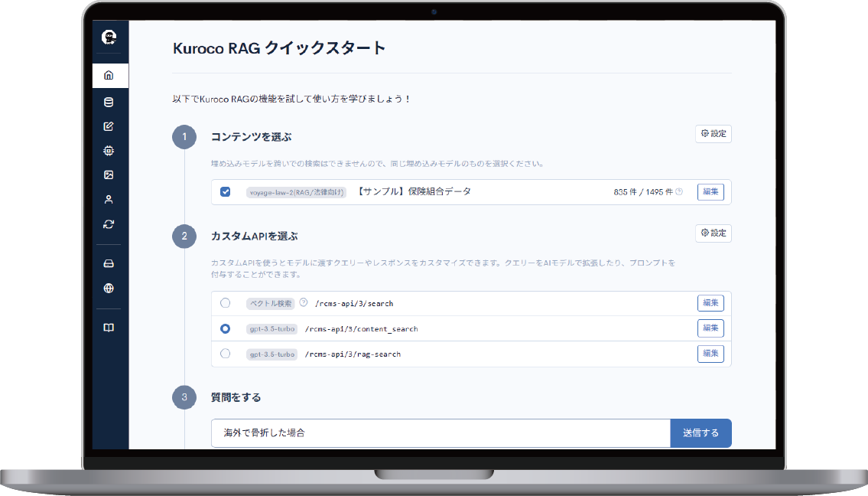Click 編集 for /rcms-api/3/content_search row
This screenshot has width=868, height=496.
tap(710, 328)
